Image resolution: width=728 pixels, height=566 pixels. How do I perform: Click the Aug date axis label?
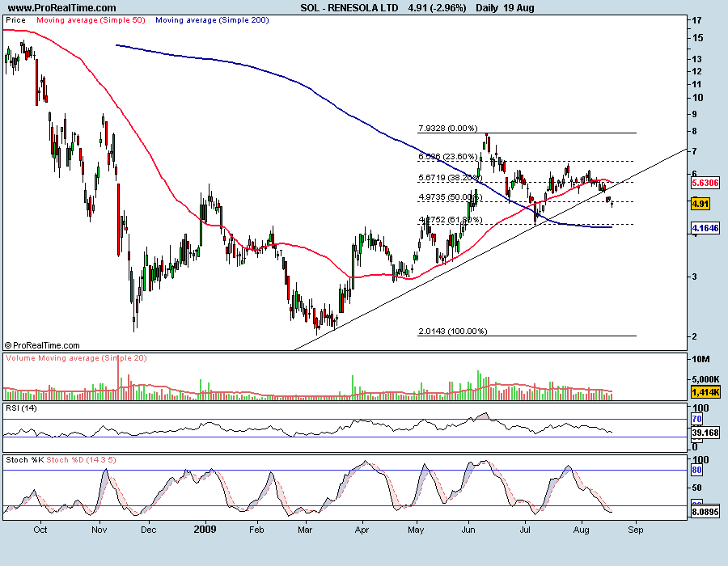point(582,530)
